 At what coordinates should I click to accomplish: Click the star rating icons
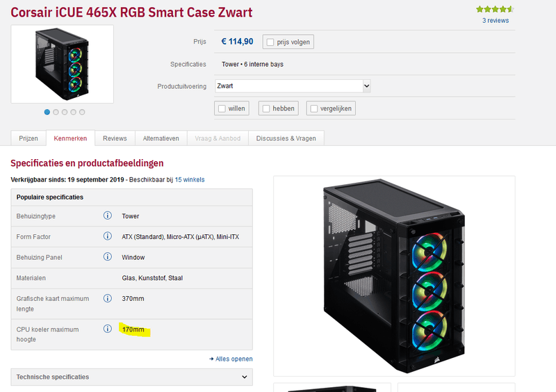(495, 9)
